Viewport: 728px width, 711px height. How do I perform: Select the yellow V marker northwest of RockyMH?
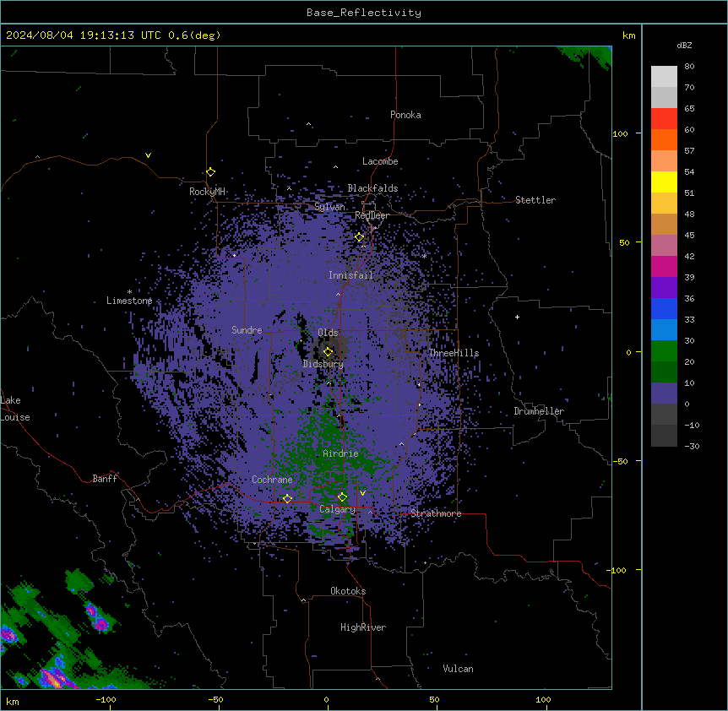pos(148,155)
